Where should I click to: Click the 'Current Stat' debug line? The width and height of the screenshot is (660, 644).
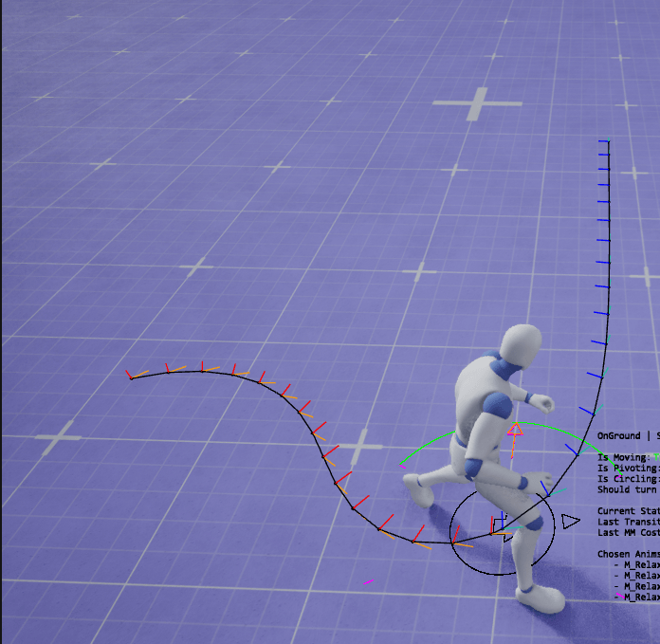(x=629, y=511)
